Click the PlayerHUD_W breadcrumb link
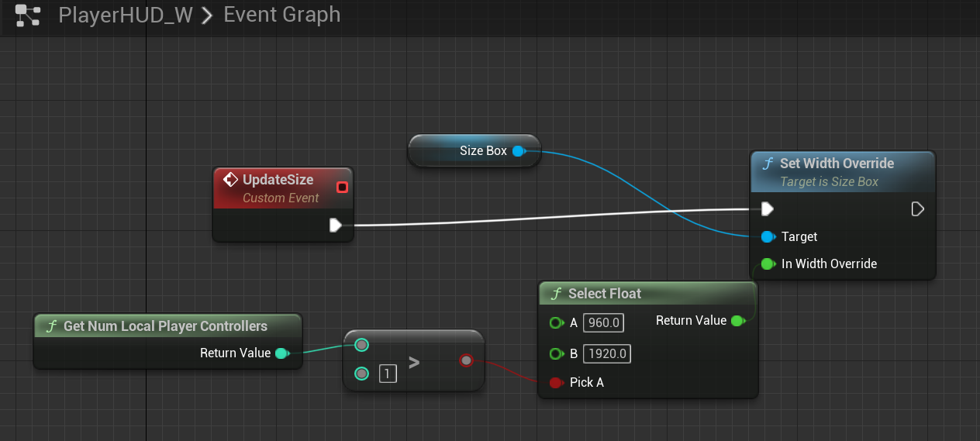This screenshot has width=980, height=441. 126,15
